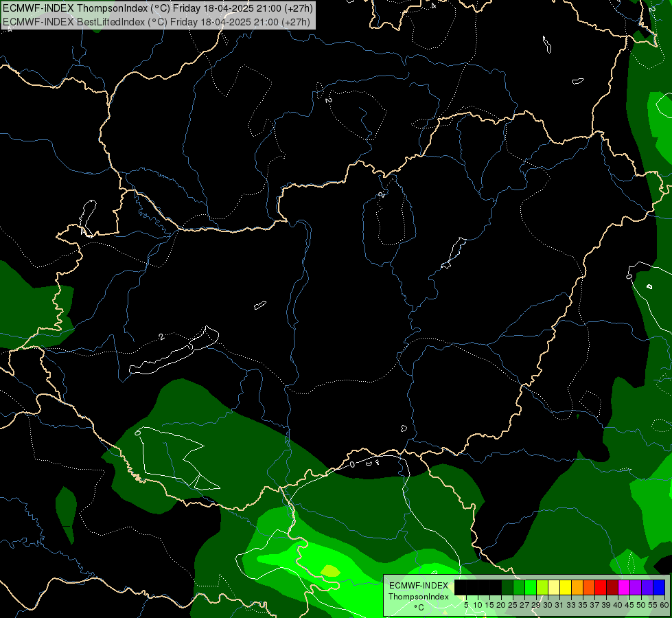Click the magenta 40–45 legend swatch

(x=624, y=588)
